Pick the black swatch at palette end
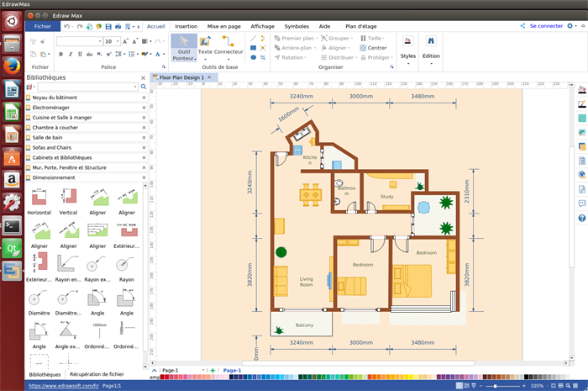 pyautogui.click(x=526, y=377)
